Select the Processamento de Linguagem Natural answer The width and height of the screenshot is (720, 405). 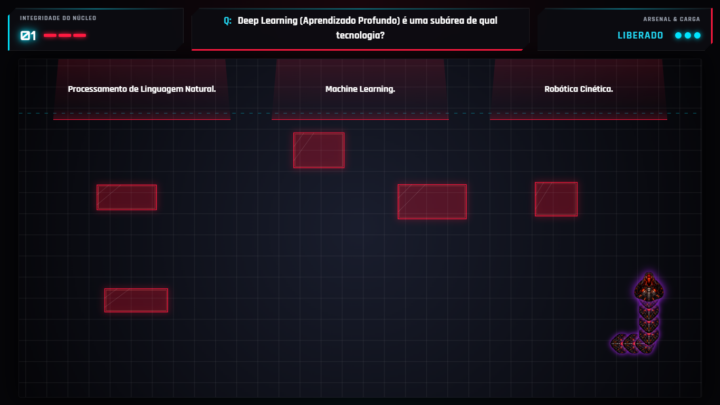(x=142, y=89)
